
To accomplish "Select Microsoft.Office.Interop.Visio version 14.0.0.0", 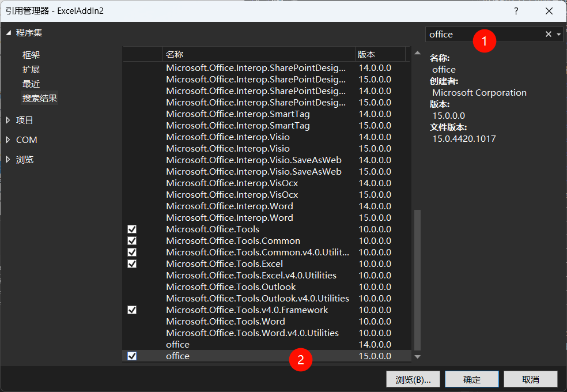I will [267, 137].
